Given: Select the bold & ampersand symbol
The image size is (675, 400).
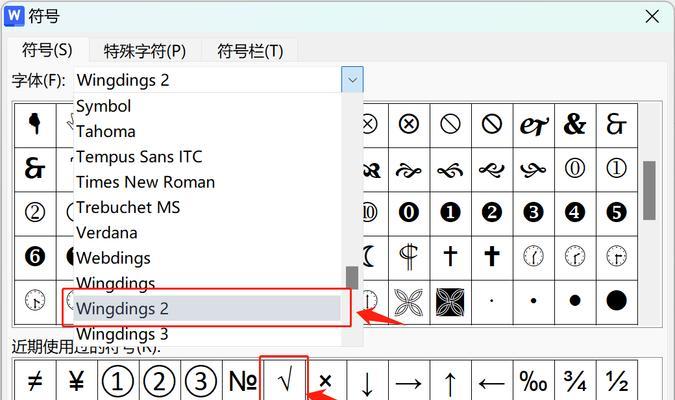Looking at the screenshot, I should coord(575,125).
